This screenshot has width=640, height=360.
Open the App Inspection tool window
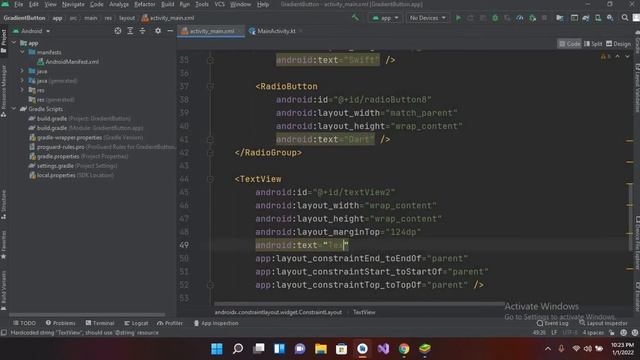pyautogui.click(x=216, y=323)
